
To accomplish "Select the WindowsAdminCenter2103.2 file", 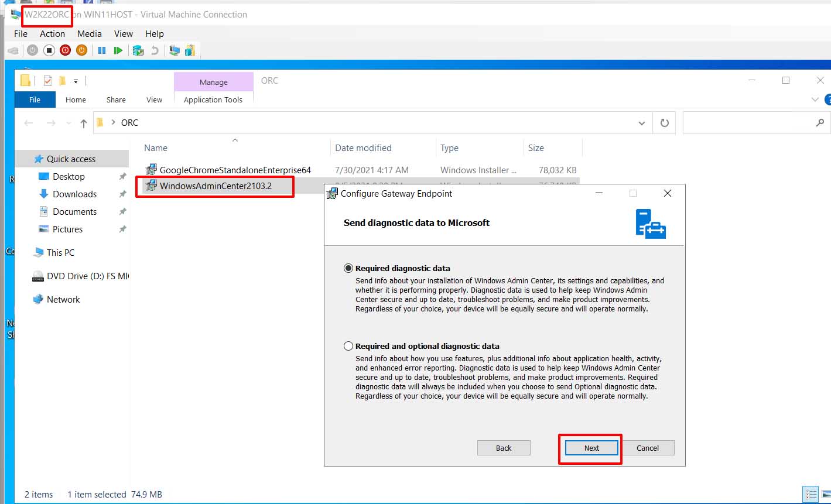I will (216, 187).
